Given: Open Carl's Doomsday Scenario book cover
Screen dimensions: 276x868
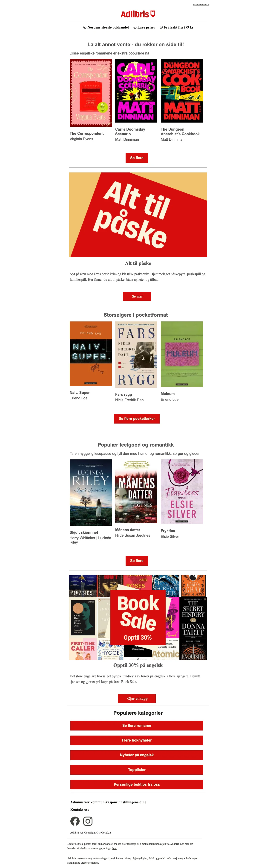Looking at the screenshot, I should tap(136, 91).
